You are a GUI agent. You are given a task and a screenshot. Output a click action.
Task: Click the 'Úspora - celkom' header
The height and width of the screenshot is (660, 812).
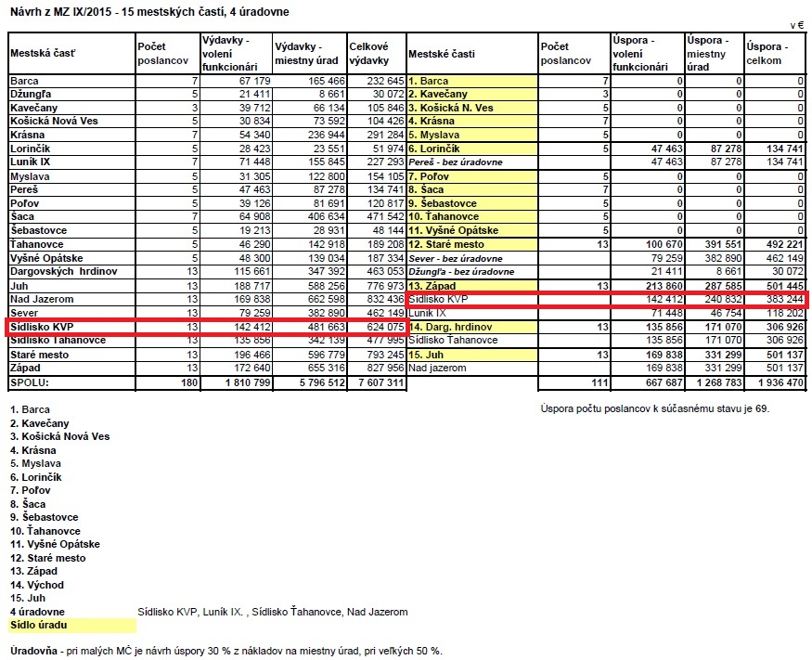[767, 53]
